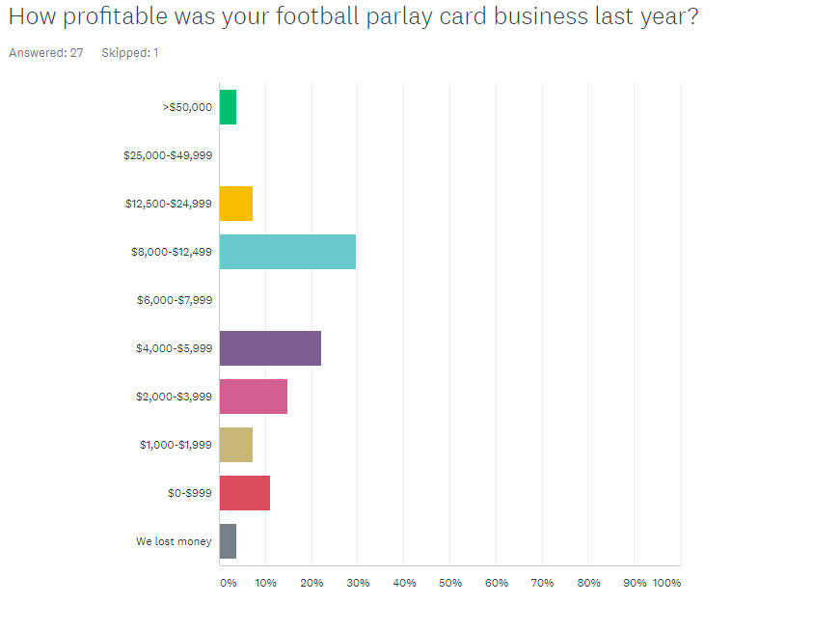Select the teal $8,000-$12,499 bar
The image size is (840, 631).
(x=287, y=252)
